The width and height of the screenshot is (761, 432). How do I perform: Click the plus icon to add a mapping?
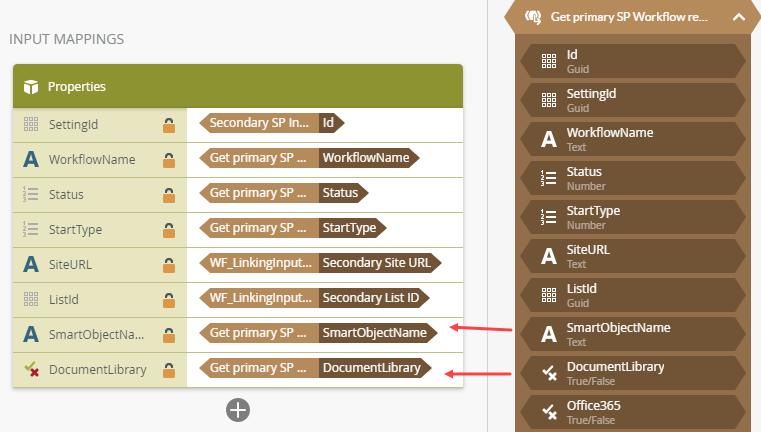tap(237, 409)
